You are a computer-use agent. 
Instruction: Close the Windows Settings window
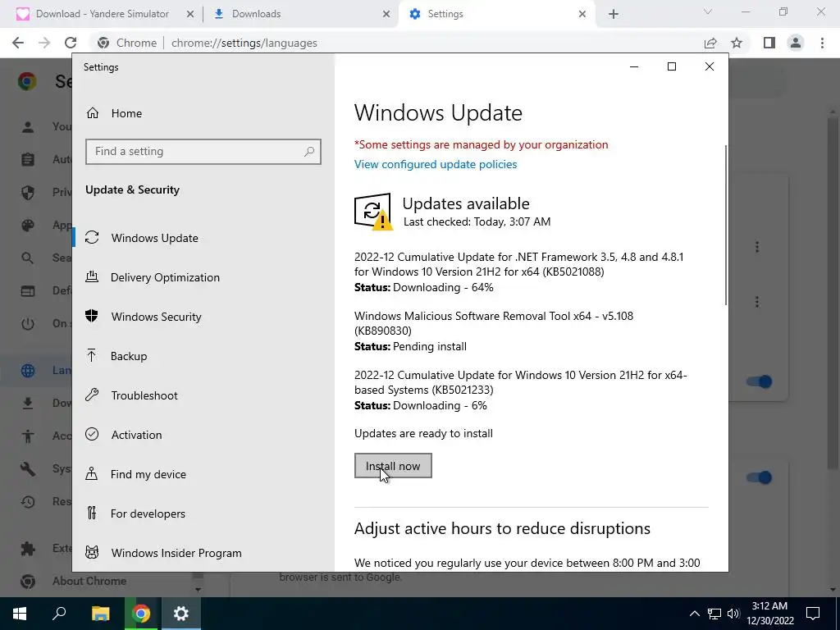[710, 66]
